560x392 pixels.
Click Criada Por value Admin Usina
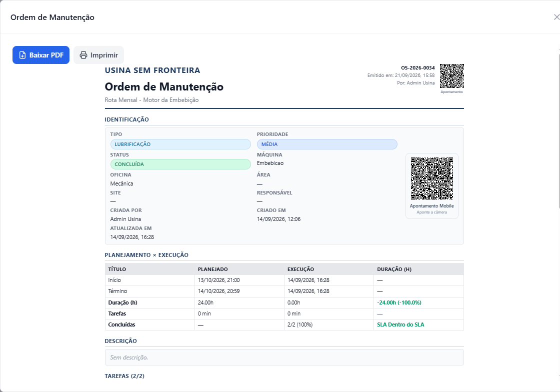coord(125,219)
